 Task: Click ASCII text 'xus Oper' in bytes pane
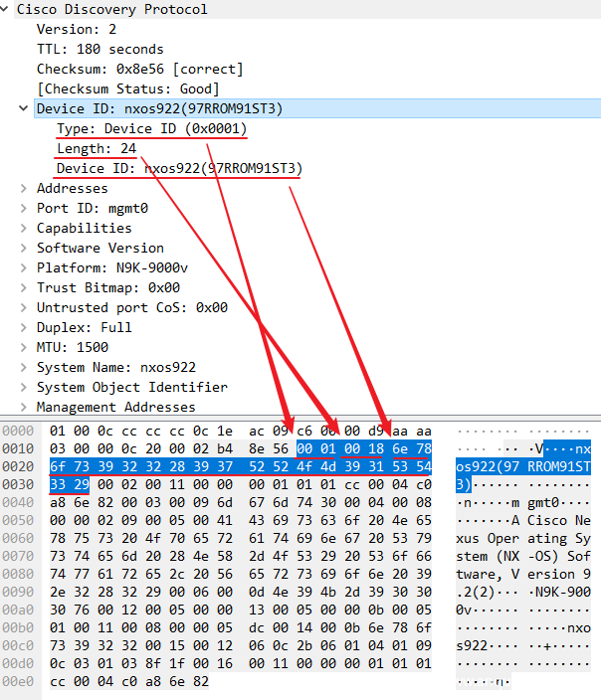click(488, 538)
